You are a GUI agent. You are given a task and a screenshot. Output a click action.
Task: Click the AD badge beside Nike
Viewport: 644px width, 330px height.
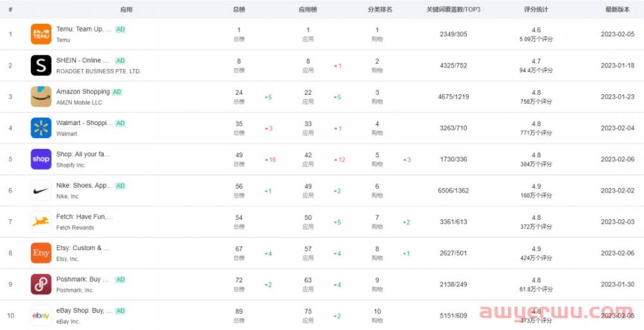click(120, 186)
